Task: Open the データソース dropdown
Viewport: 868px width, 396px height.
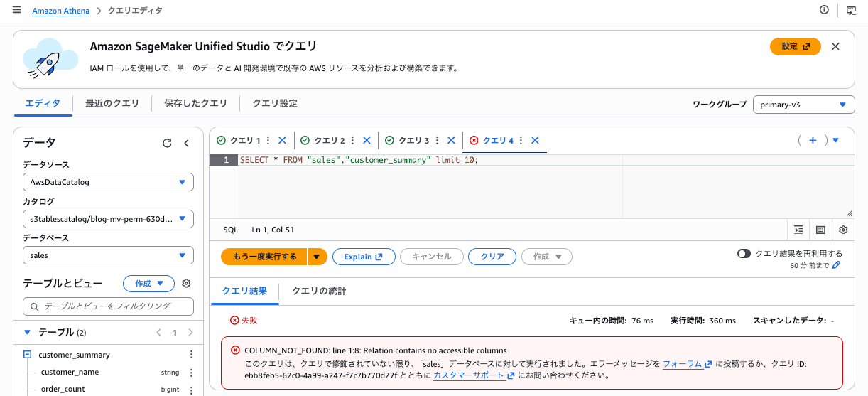Action: pyautogui.click(x=108, y=182)
